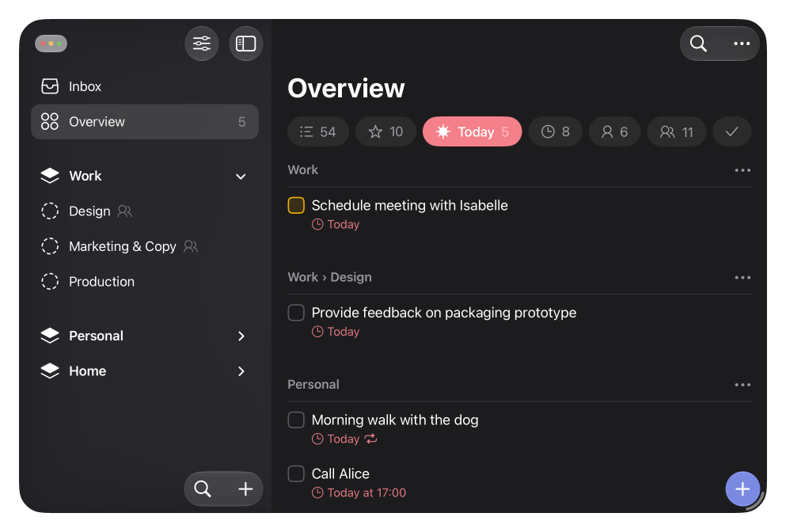Click clock icon under Provide feedback task
This screenshot has width=786, height=532.
pos(317,332)
